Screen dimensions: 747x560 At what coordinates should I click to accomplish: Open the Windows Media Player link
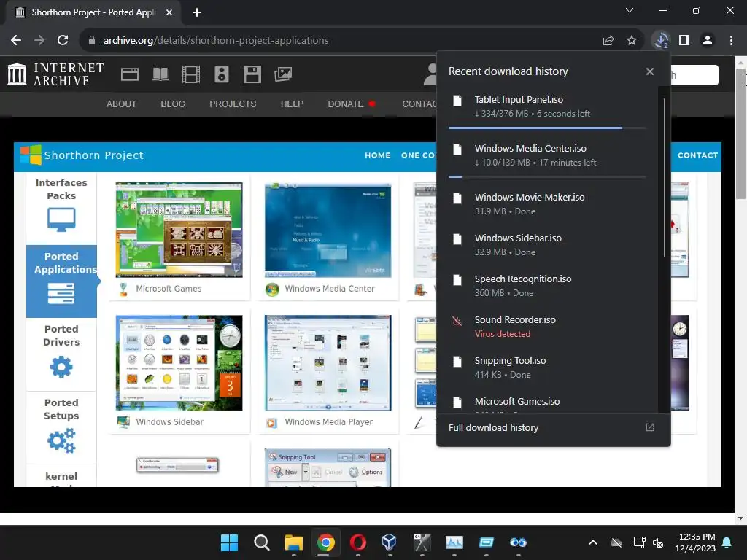coord(329,422)
